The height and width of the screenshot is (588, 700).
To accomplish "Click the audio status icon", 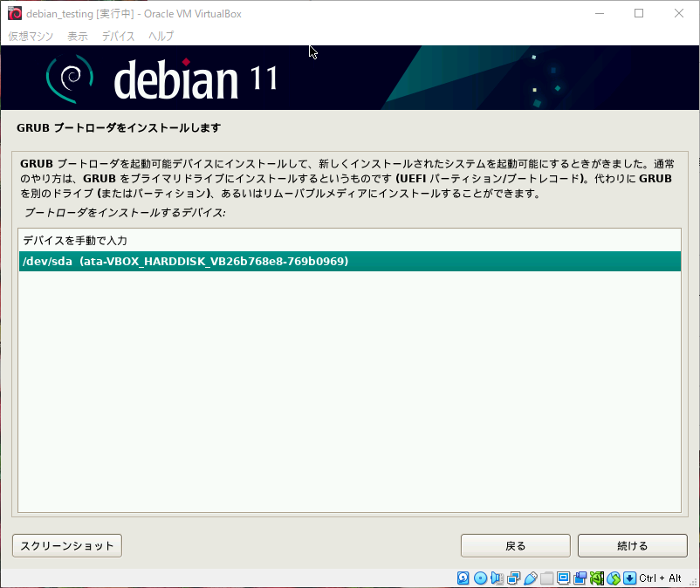I will (497, 578).
